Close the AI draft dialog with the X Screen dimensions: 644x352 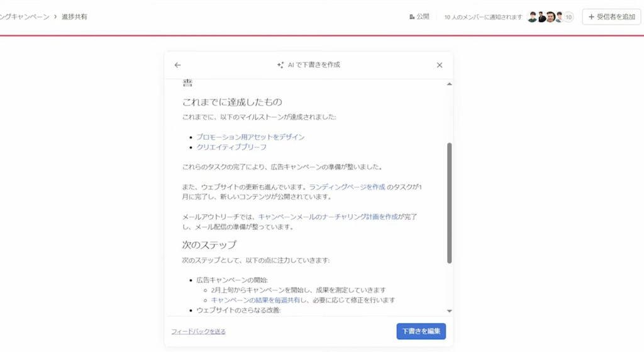(440, 65)
